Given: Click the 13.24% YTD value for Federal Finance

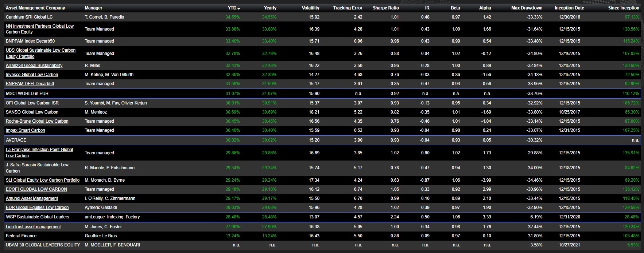Looking at the screenshot, I should coord(233,236).
